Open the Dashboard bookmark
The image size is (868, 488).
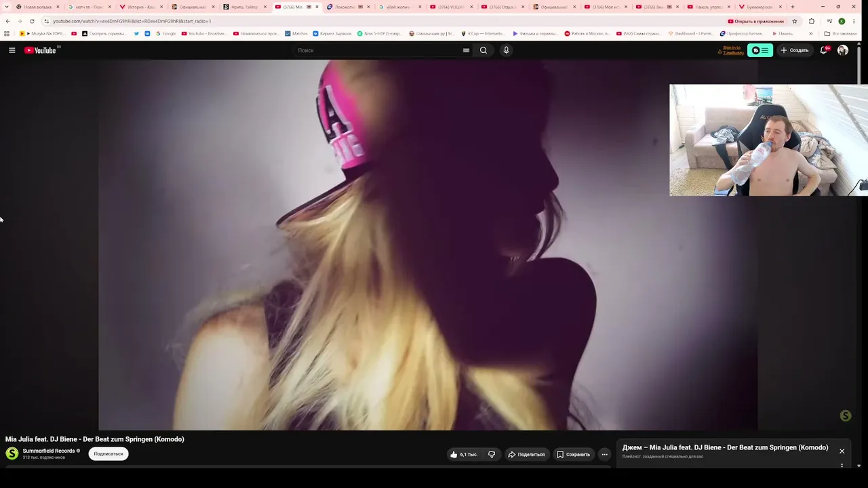(690, 33)
